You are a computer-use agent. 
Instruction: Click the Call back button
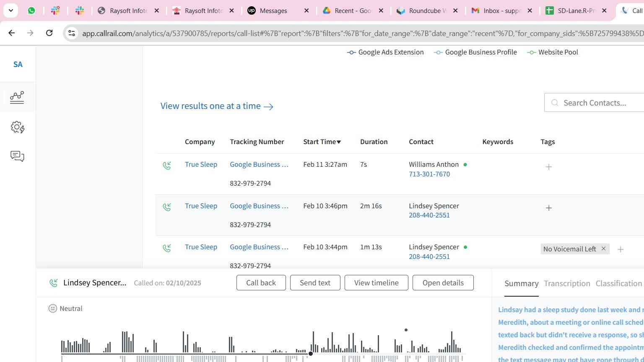click(261, 283)
